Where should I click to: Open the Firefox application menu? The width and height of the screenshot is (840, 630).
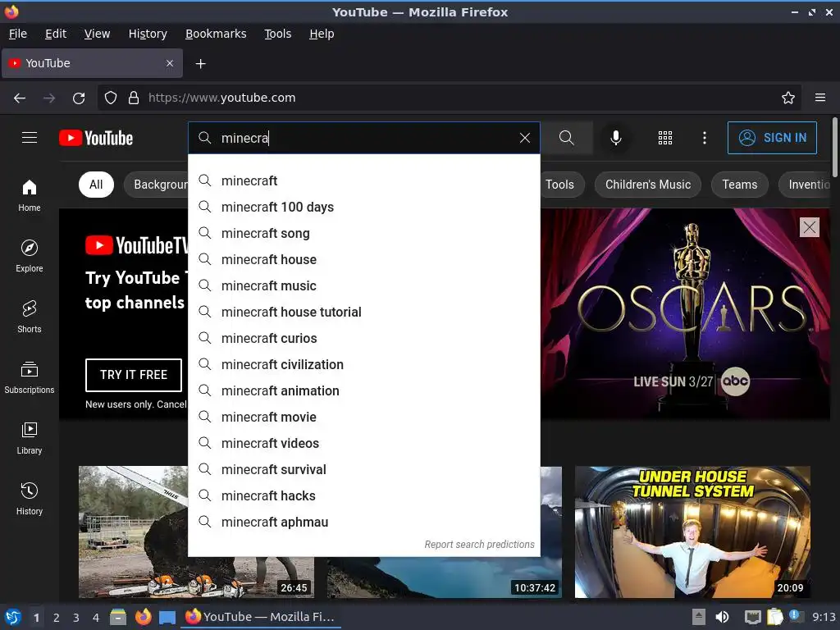pyautogui.click(x=820, y=98)
